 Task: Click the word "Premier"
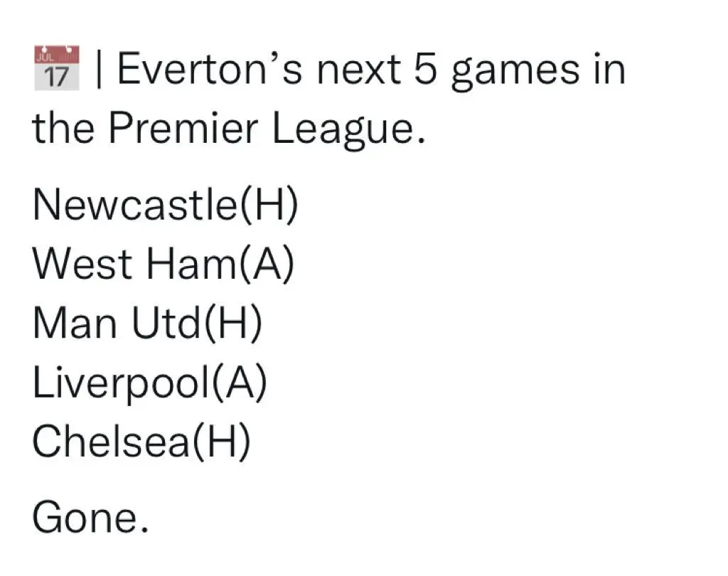point(176,129)
